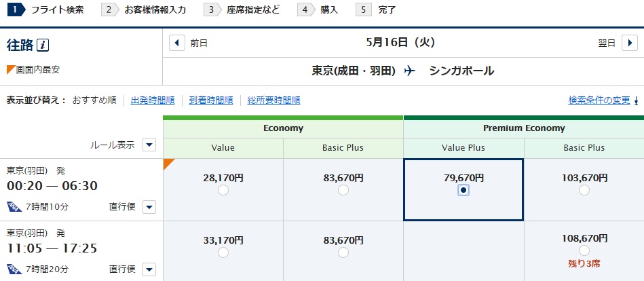Click the info icon next to 往路
The height and width of the screenshot is (281, 644).
click(x=43, y=45)
